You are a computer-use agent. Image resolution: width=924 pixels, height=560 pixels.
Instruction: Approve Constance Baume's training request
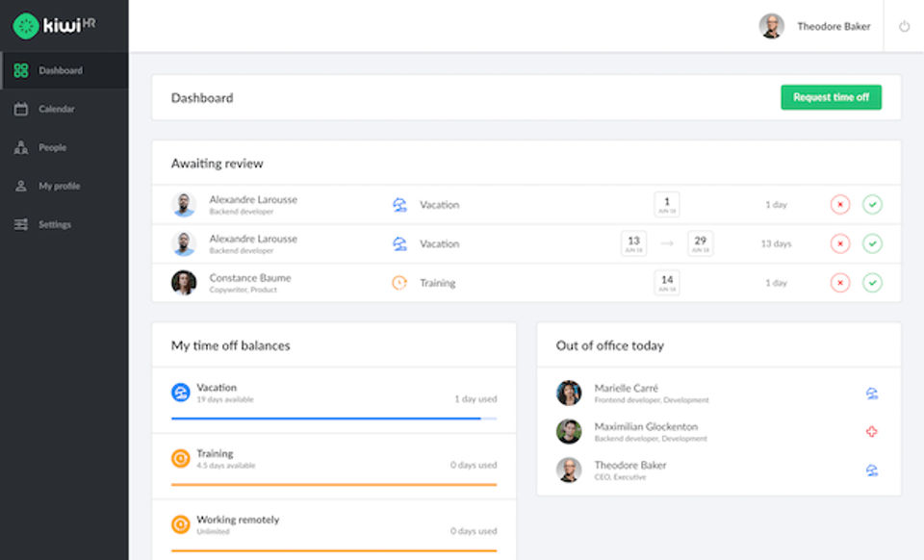(x=872, y=283)
